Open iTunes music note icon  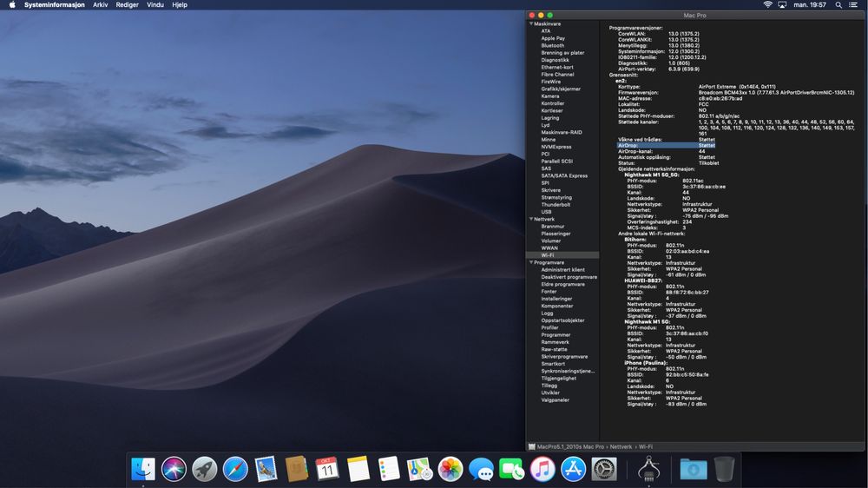coord(542,469)
